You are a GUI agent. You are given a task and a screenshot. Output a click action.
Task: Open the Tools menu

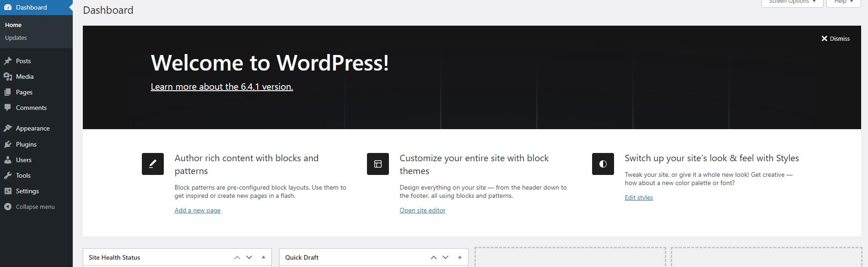click(x=36, y=175)
